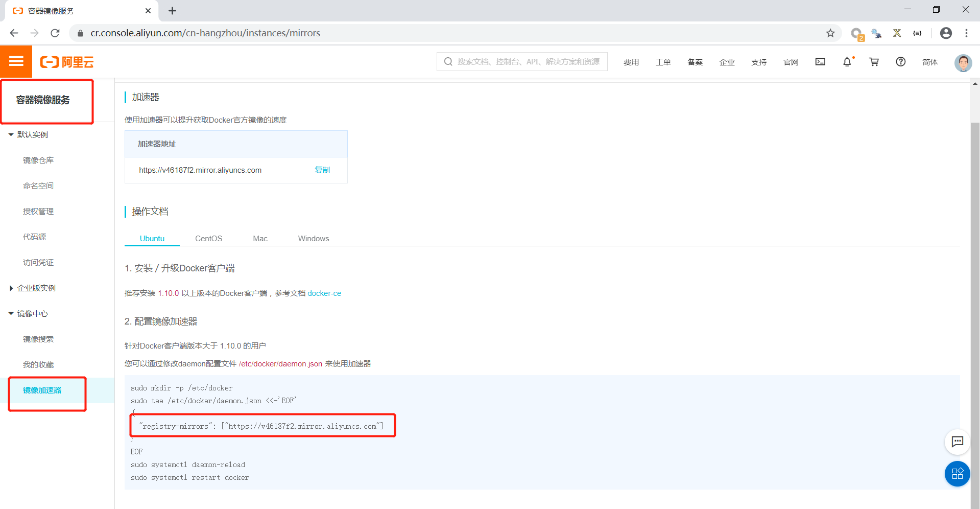Switch to the Windows tab

[x=314, y=239]
